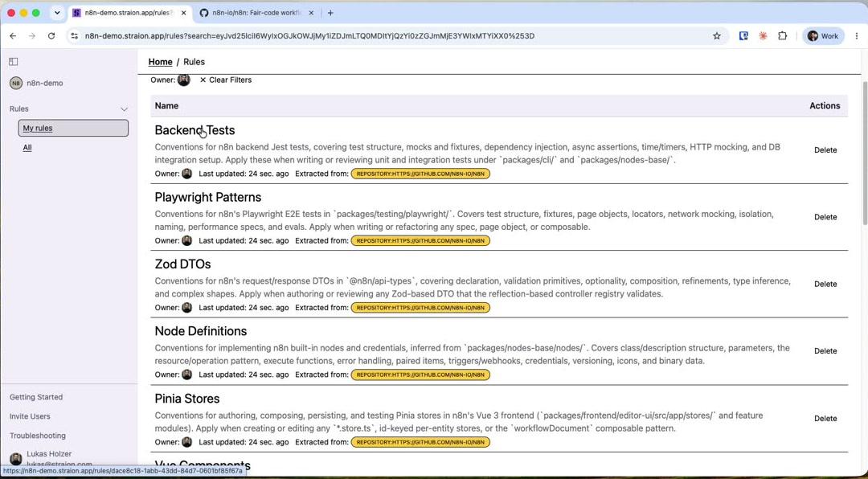Click the Home breadcrumb link
Image resolution: width=868 pixels, height=479 pixels.
pyautogui.click(x=161, y=62)
